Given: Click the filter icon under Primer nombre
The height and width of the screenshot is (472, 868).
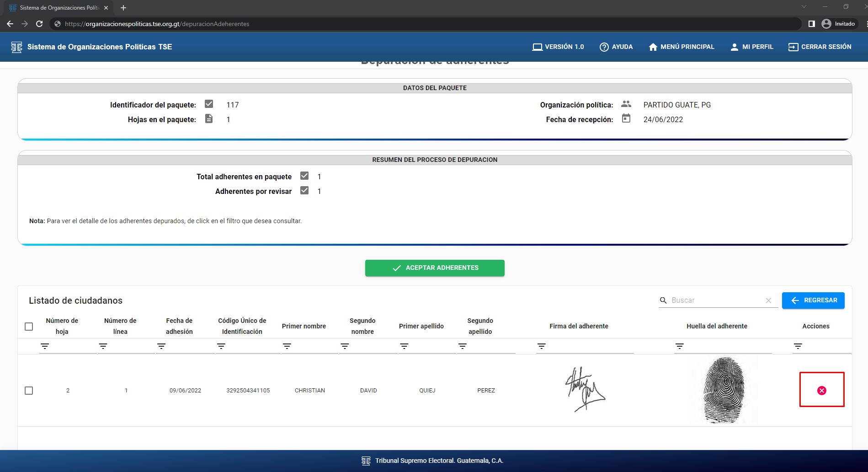Looking at the screenshot, I should 287,346.
